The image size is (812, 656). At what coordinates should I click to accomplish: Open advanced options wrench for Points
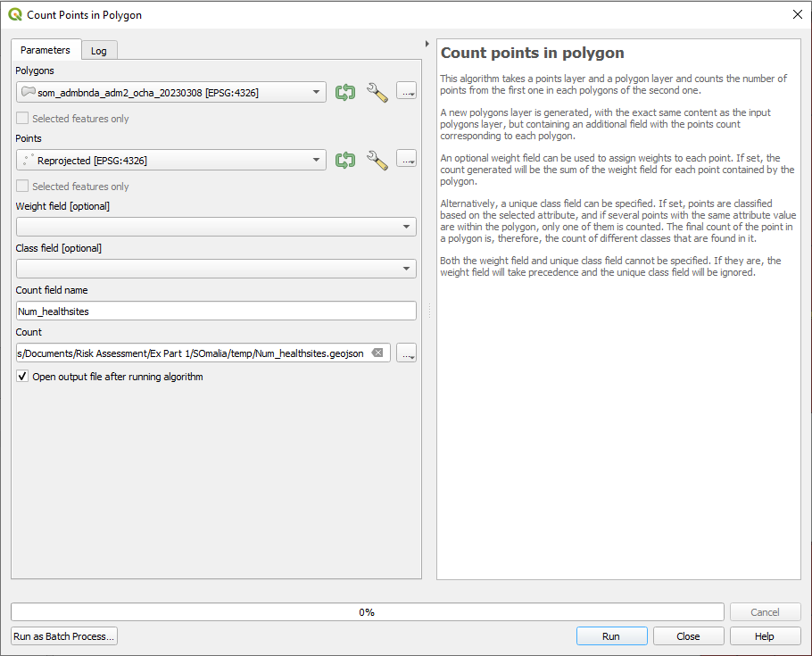[x=377, y=160]
